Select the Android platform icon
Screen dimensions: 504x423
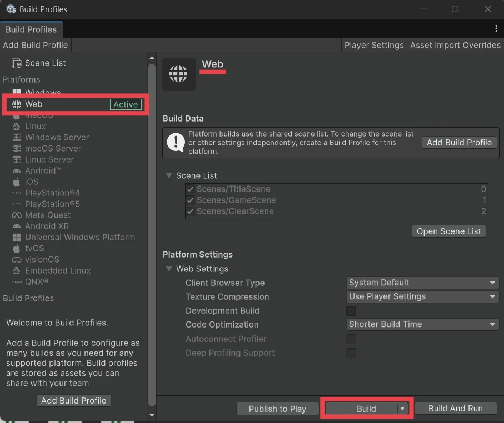coord(16,171)
